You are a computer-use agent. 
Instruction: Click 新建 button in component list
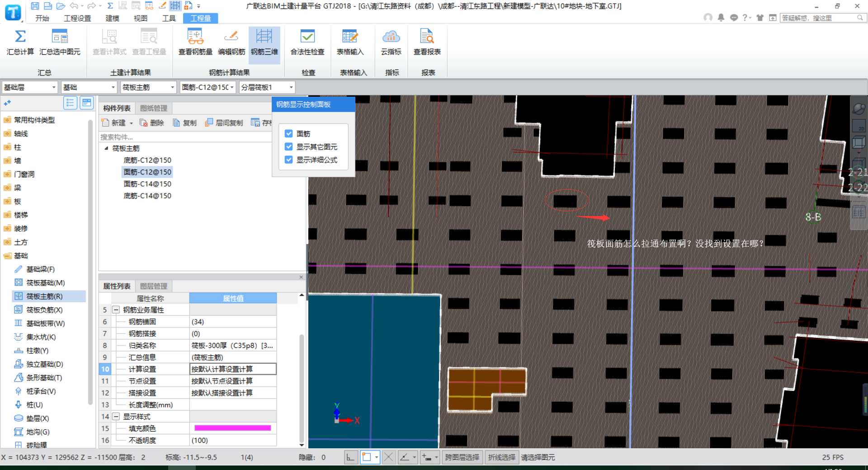pos(114,123)
